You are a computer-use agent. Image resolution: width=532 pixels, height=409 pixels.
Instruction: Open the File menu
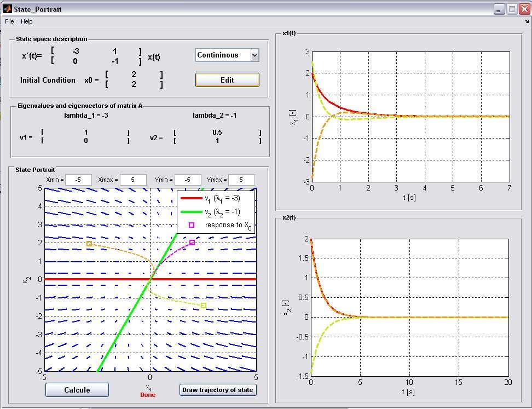(x=9, y=21)
